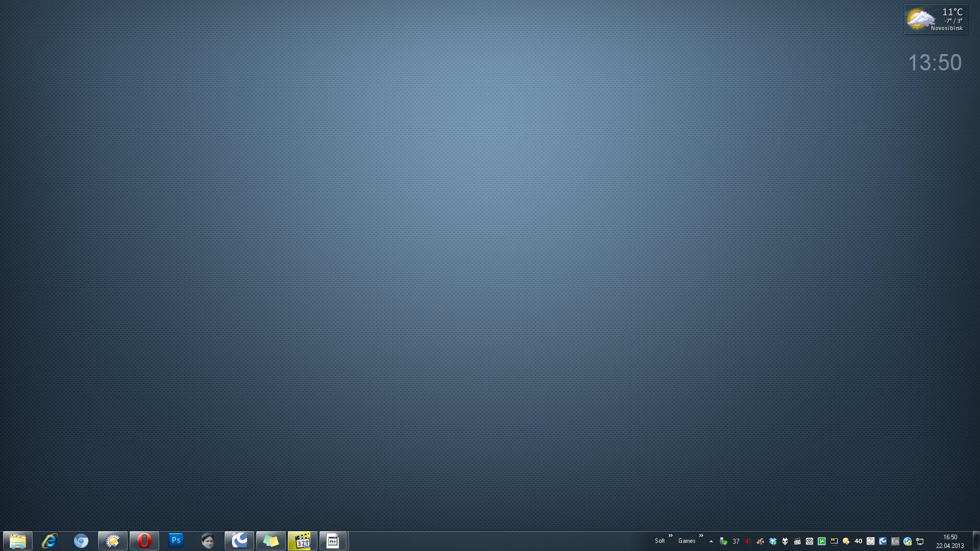Open the Chromium browser icon
This screenshot has width=980, height=551.
(81, 541)
